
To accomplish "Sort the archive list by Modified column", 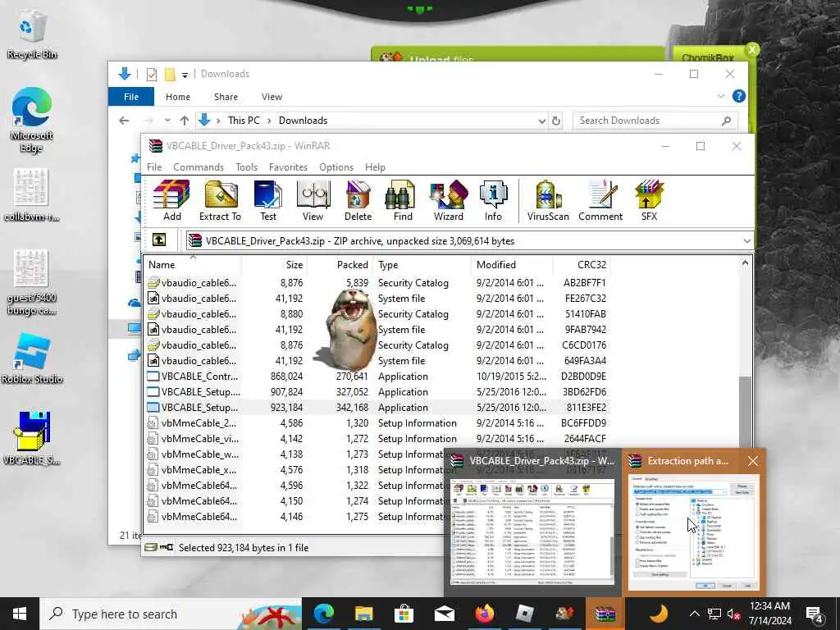I will (x=512, y=265).
